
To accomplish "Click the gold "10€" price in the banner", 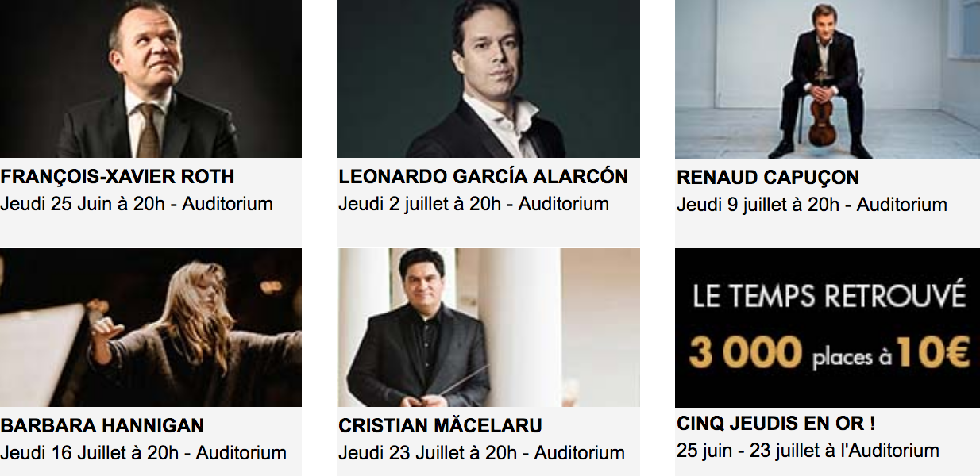I will coord(932,353).
